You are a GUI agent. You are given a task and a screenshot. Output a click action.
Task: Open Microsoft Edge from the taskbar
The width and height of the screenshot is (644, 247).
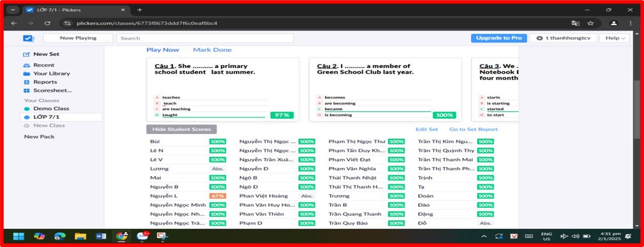coord(60,236)
